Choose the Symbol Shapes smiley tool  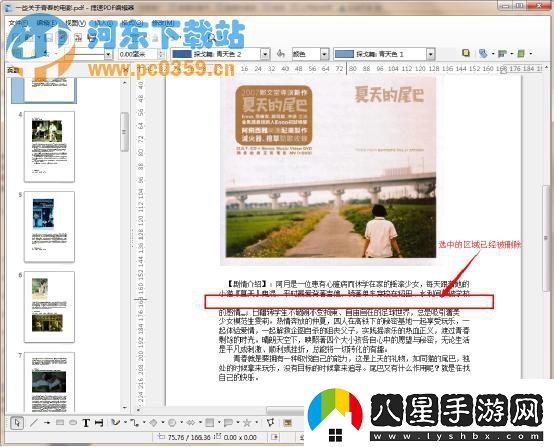(172, 423)
